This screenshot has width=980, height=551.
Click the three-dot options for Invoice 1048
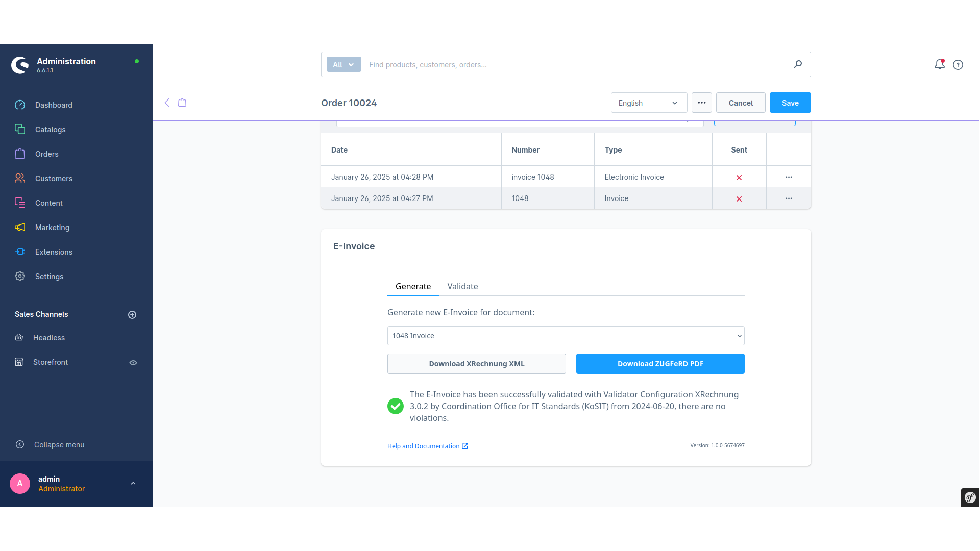pos(789,198)
